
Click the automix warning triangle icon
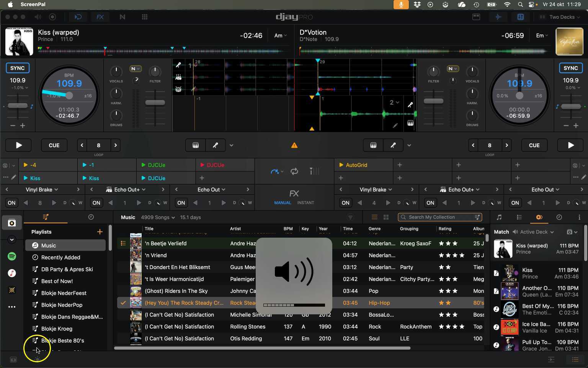pos(294,145)
